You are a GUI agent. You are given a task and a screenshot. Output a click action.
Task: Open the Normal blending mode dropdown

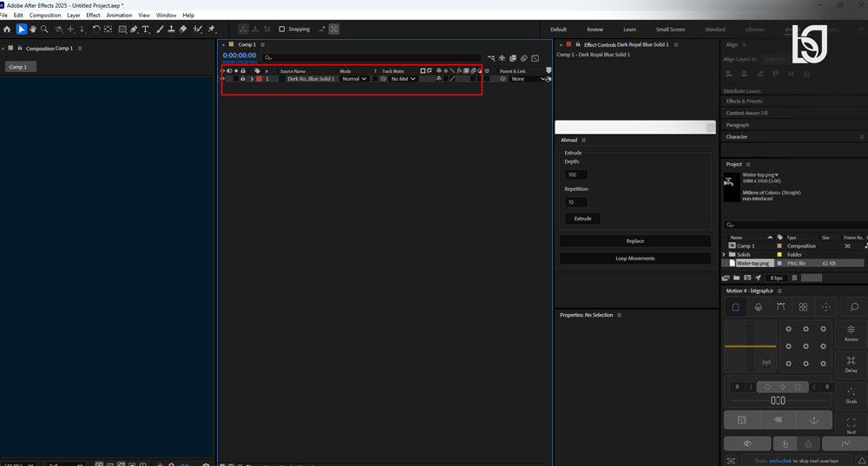[x=354, y=79]
